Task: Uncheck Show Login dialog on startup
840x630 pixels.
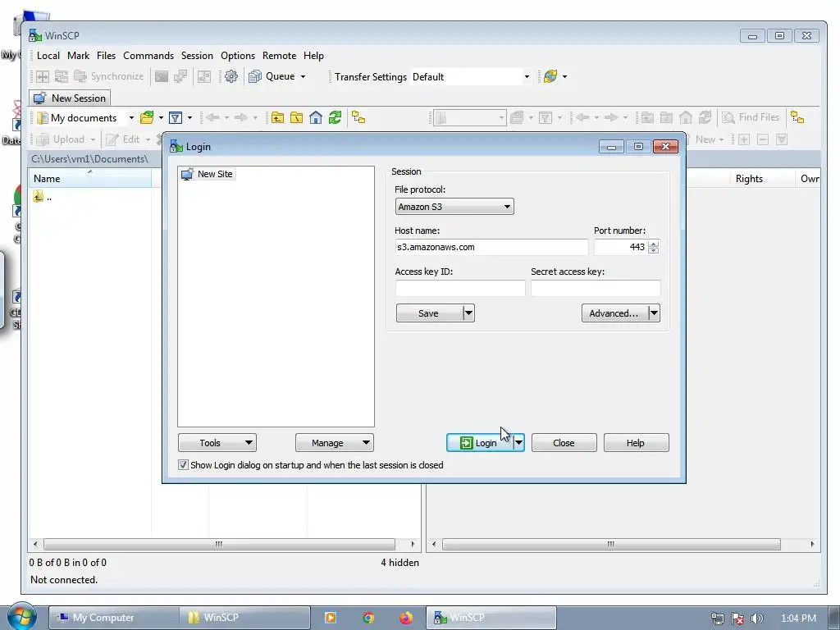Action: 183,465
